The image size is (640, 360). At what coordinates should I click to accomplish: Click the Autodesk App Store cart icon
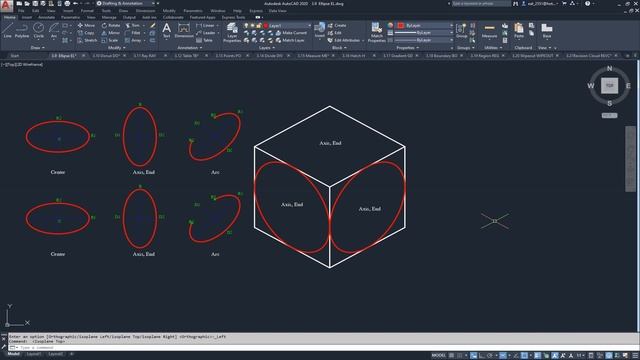564,4
